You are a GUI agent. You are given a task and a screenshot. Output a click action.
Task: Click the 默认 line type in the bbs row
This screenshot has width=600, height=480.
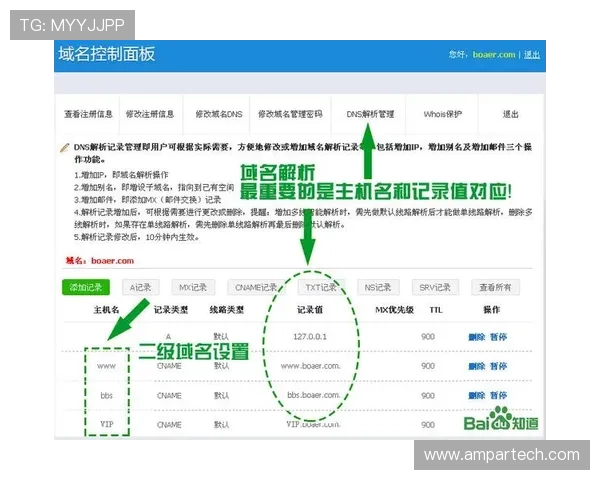[221, 396]
